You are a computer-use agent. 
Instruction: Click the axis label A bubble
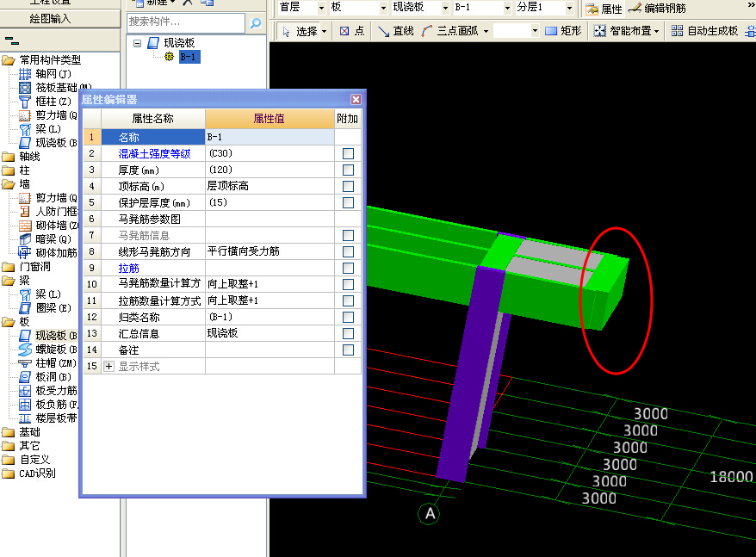coord(429,514)
